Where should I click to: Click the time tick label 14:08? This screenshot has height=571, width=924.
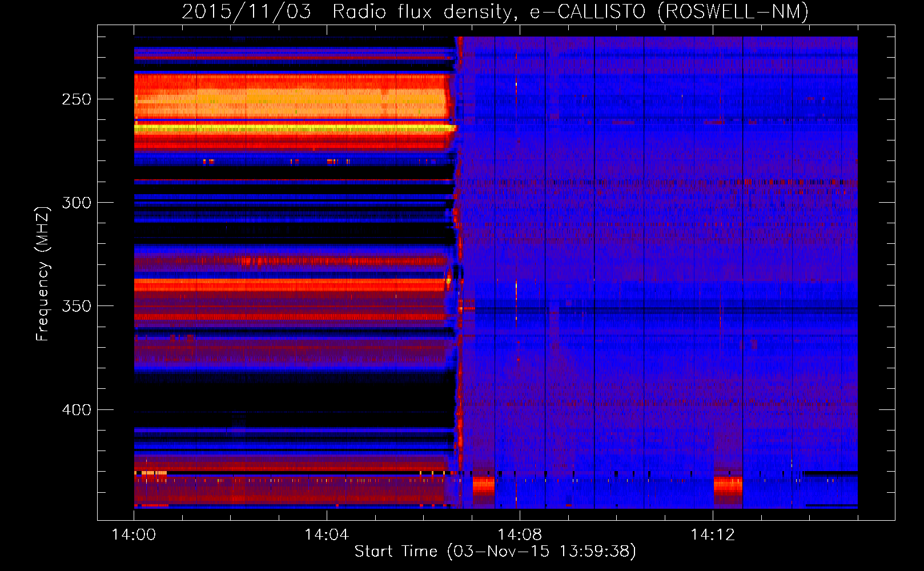coord(520,534)
